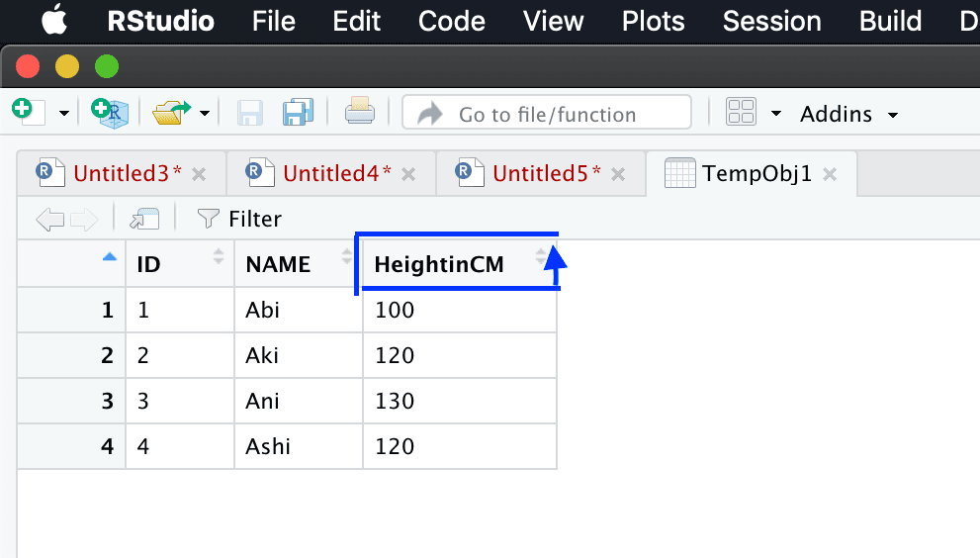Viewport: 980px width, 558px height.
Task: Toggle the ID column sort arrows
Action: [219, 256]
